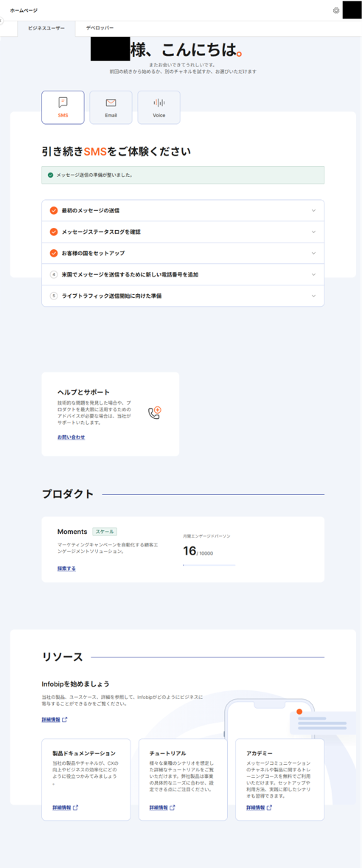
Task: Click the Email envelope icon
Action: click(x=111, y=103)
